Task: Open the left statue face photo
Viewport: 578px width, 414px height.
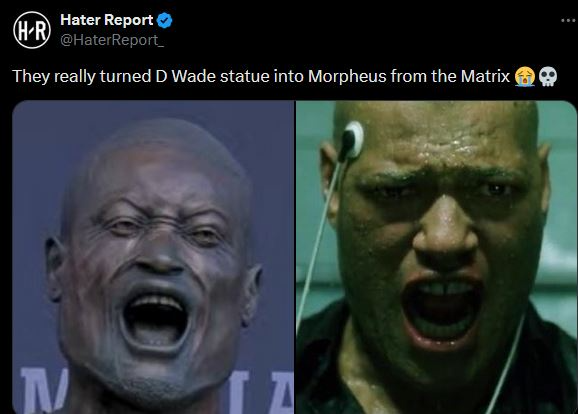Action: tap(153, 257)
